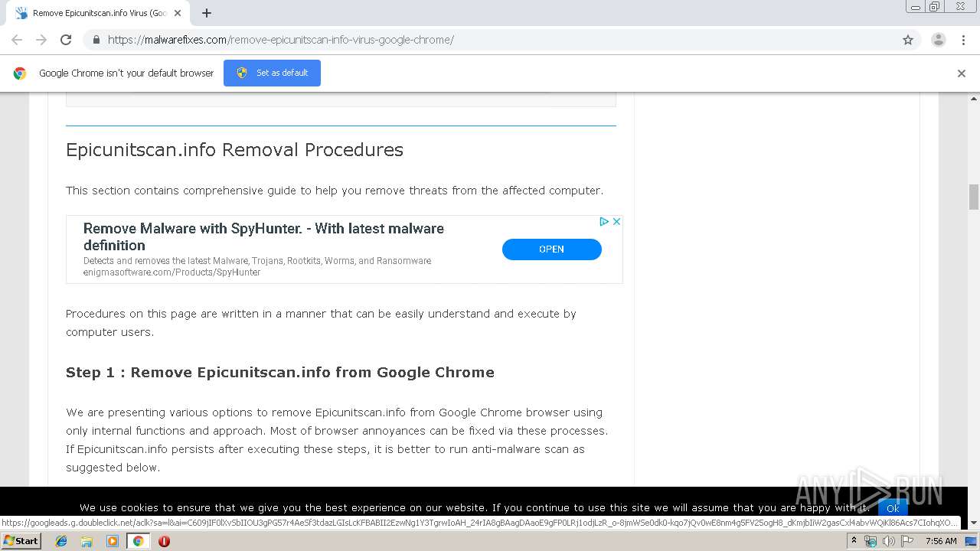
Task: Set Chrome as default browser
Action: (x=272, y=73)
